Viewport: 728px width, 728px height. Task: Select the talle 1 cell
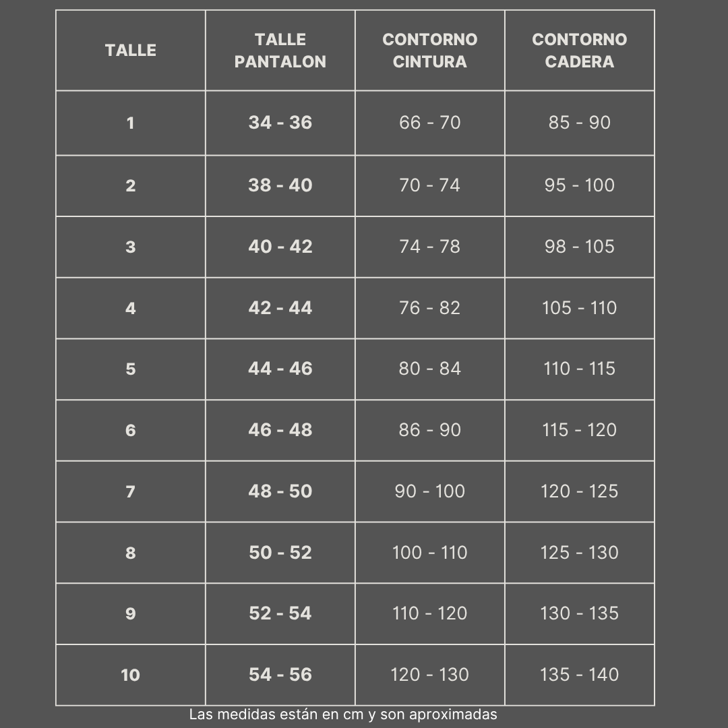click(131, 123)
